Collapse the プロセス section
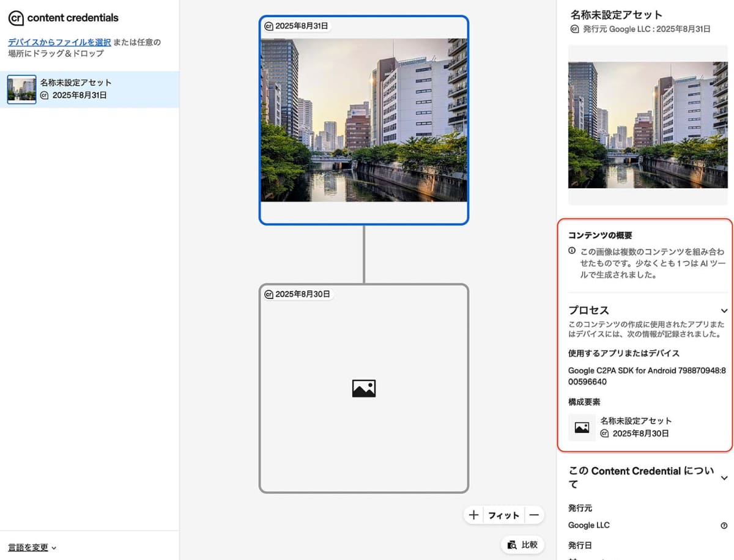The image size is (734, 560). [724, 311]
